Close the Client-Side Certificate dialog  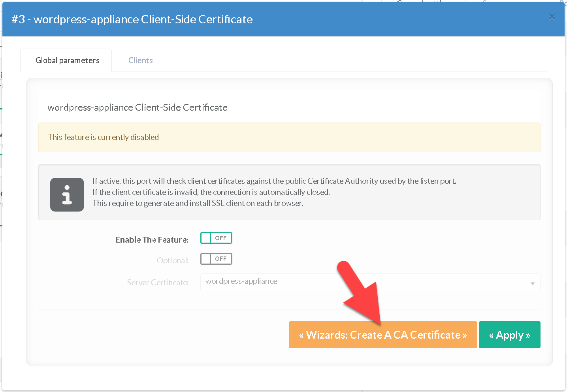click(552, 17)
